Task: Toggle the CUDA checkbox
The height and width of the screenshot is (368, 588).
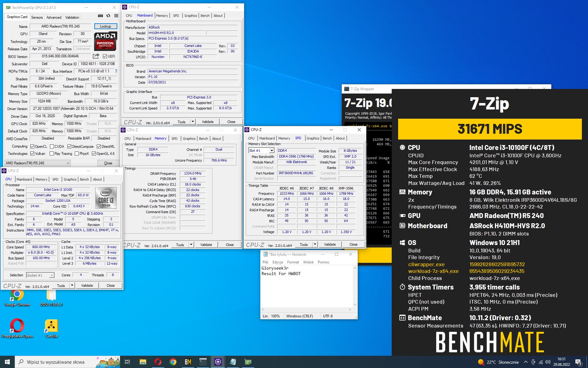Action: click(x=52, y=147)
